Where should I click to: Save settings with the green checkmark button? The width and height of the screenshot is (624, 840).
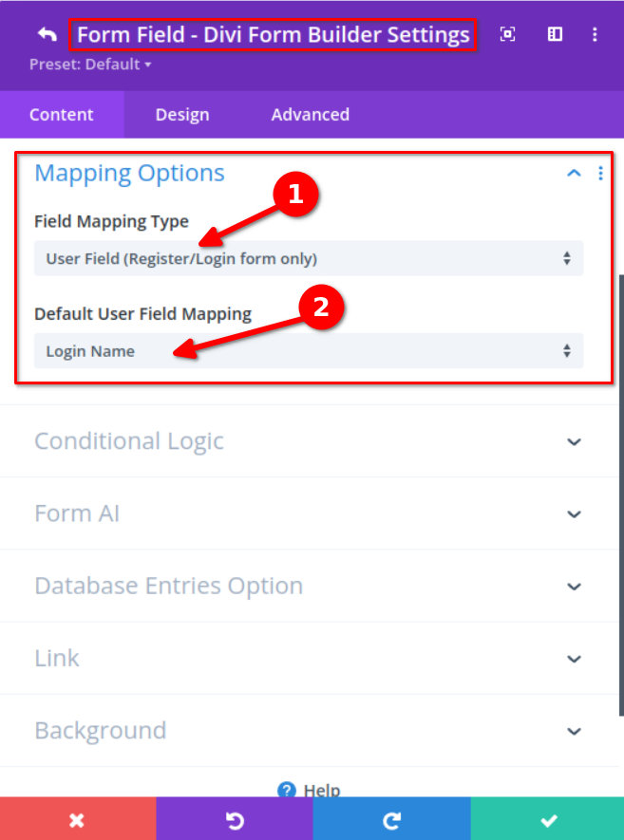547,818
